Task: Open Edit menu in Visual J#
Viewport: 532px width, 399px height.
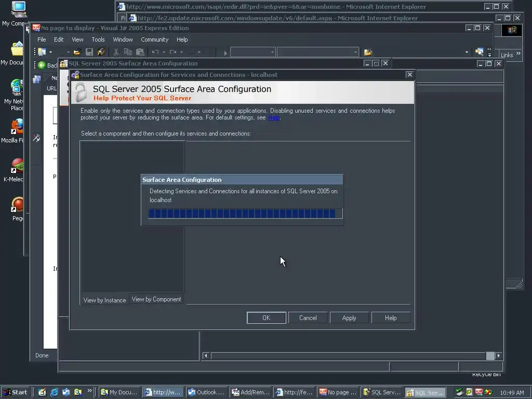Action: (x=59, y=39)
